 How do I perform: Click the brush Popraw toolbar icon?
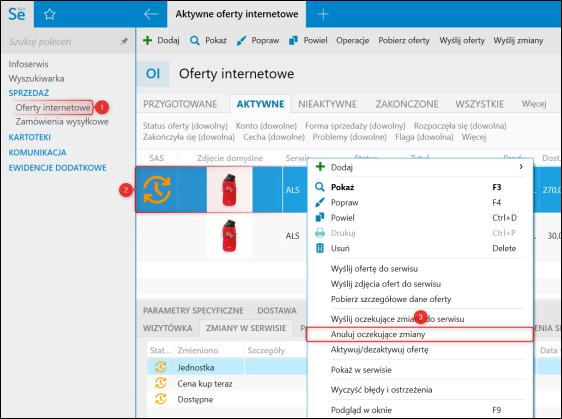[241, 41]
